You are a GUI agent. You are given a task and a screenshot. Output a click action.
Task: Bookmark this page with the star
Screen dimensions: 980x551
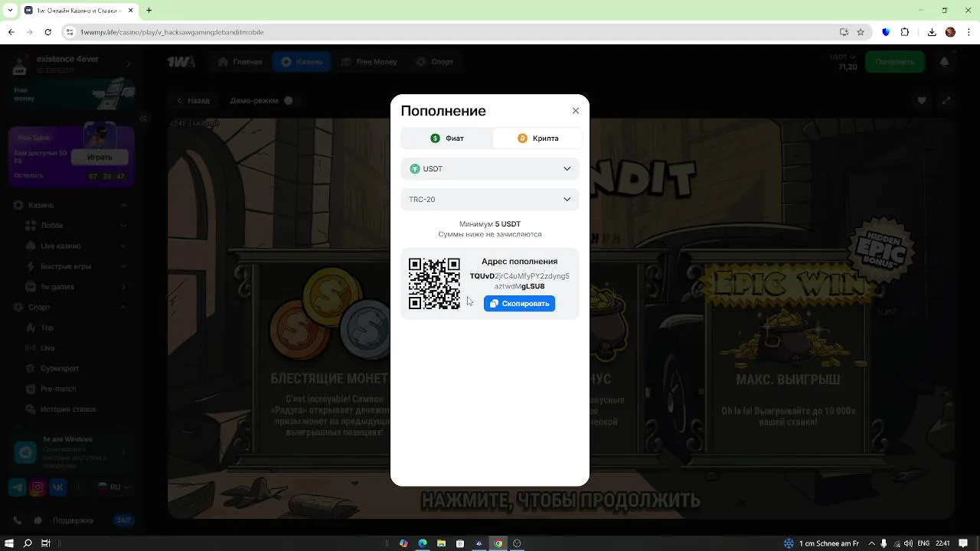861,32
